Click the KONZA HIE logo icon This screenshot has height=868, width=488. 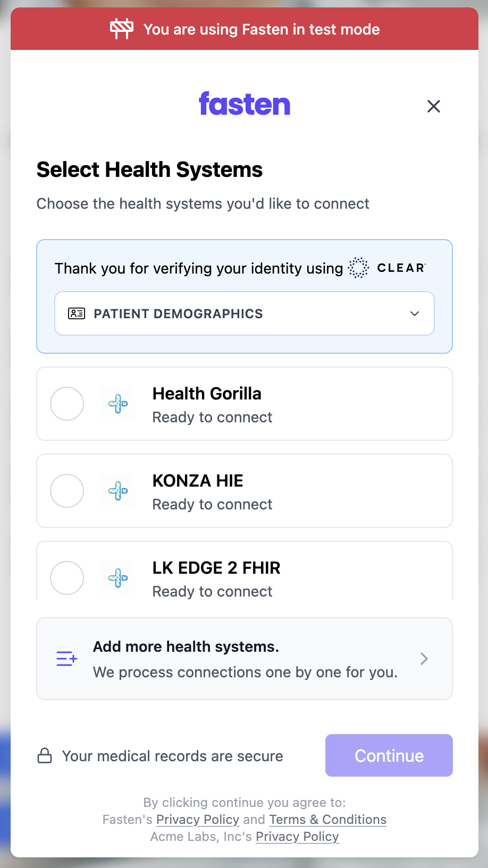coord(118,491)
